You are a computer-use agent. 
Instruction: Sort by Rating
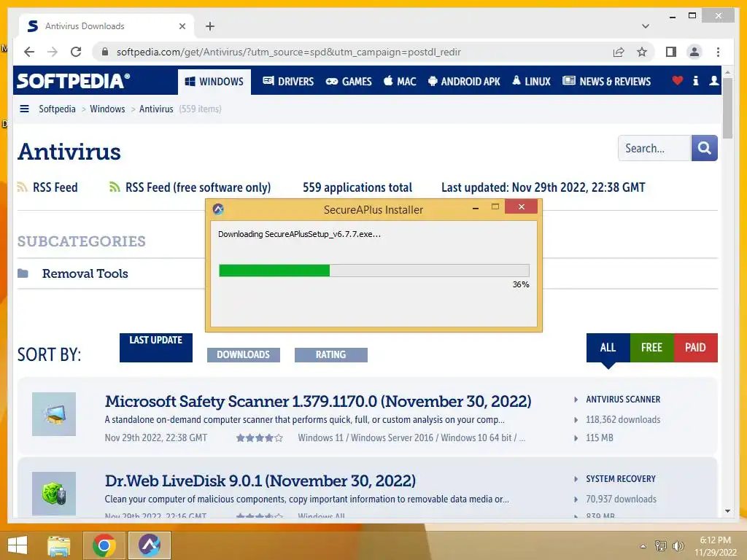click(330, 355)
